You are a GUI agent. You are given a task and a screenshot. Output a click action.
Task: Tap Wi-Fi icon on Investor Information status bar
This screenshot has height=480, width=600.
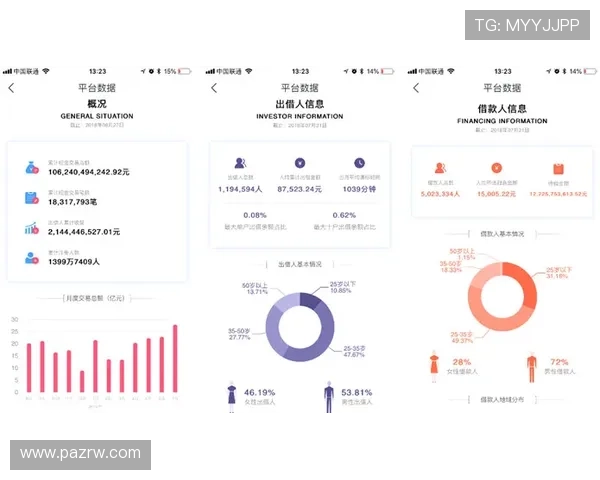(x=249, y=71)
